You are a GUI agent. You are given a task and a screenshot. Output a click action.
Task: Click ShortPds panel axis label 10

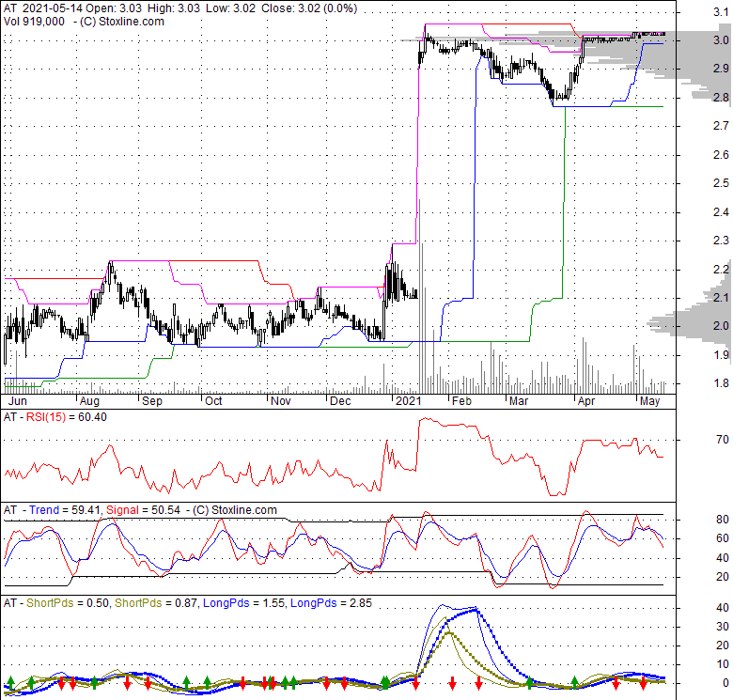pos(723,664)
